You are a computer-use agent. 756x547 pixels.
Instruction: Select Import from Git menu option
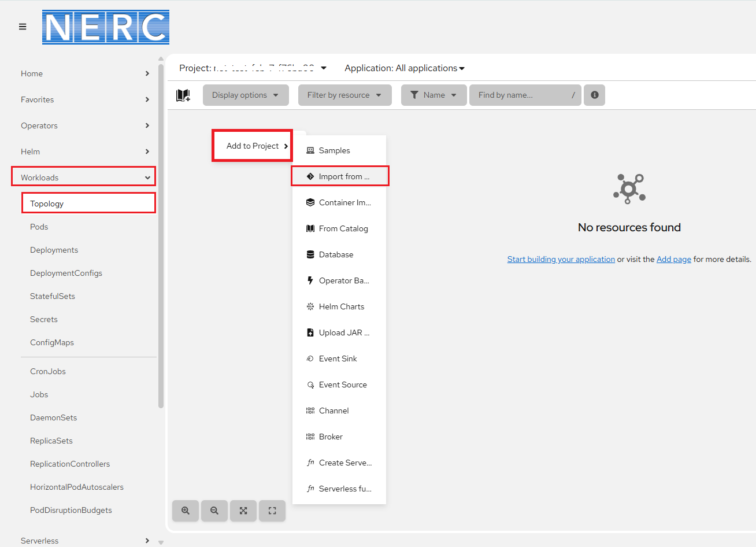340,176
